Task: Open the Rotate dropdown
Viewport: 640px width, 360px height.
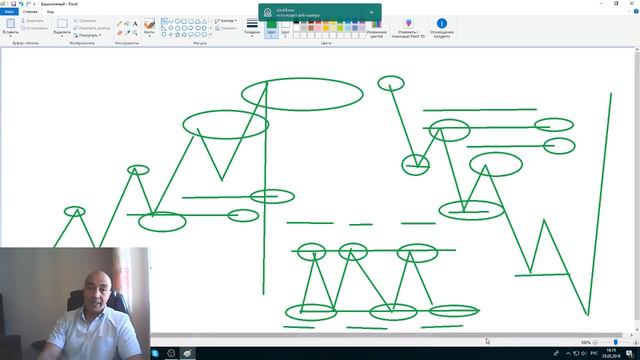Action: [x=87, y=36]
